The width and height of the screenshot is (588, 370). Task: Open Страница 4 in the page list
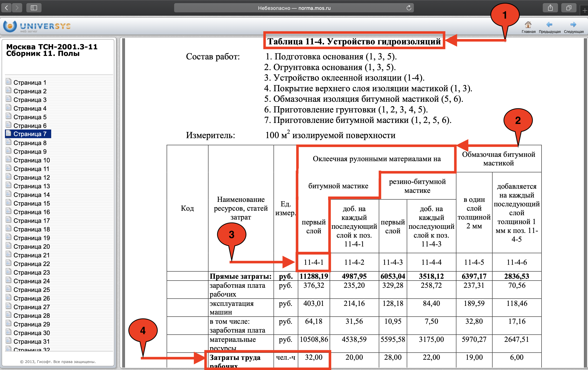point(30,108)
